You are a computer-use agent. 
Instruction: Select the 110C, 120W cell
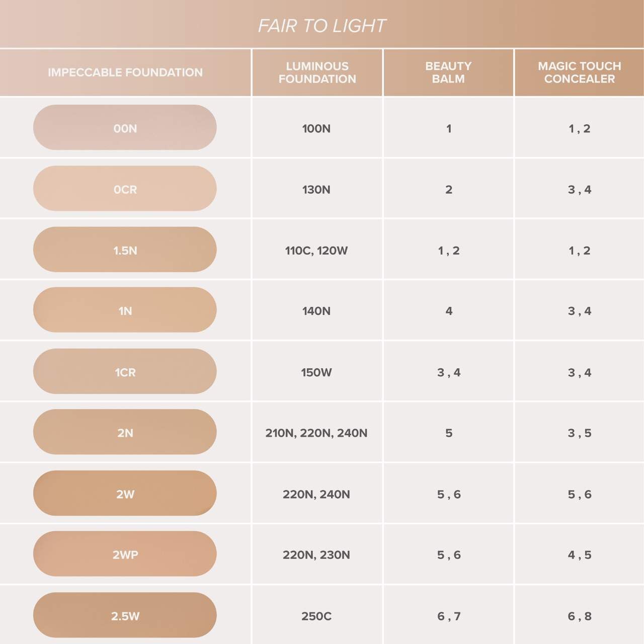click(x=316, y=251)
